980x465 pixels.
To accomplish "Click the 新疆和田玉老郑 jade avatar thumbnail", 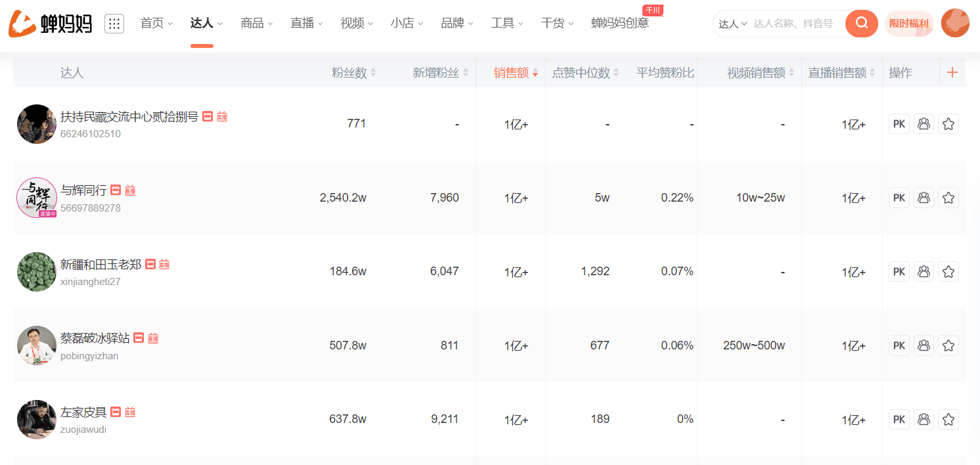I will click(x=37, y=271).
